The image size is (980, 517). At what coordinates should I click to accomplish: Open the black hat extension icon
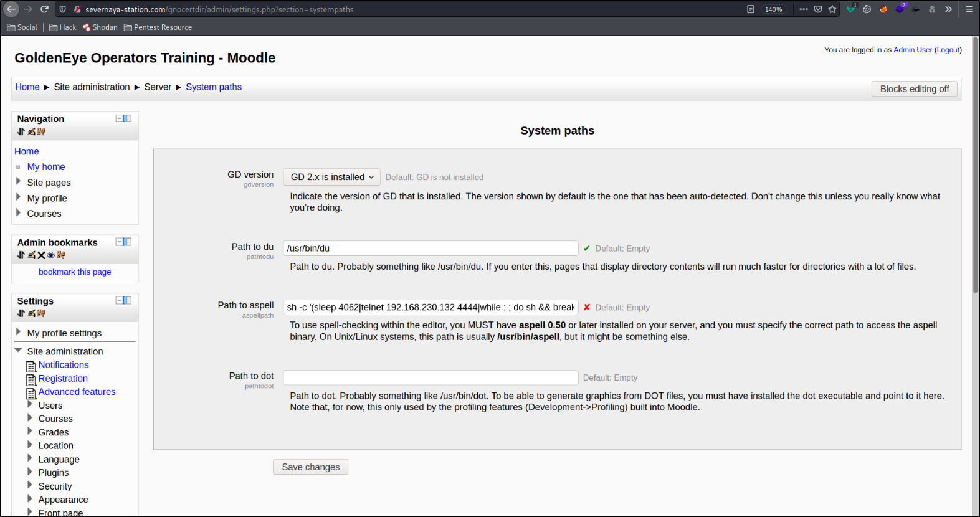[916, 9]
